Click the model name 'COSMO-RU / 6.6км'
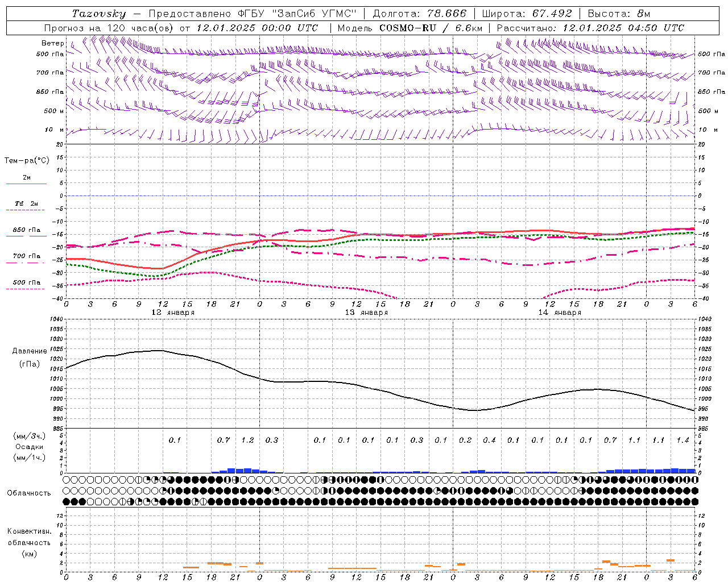The image size is (728, 582). pyautogui.click(x=431, y=28)
